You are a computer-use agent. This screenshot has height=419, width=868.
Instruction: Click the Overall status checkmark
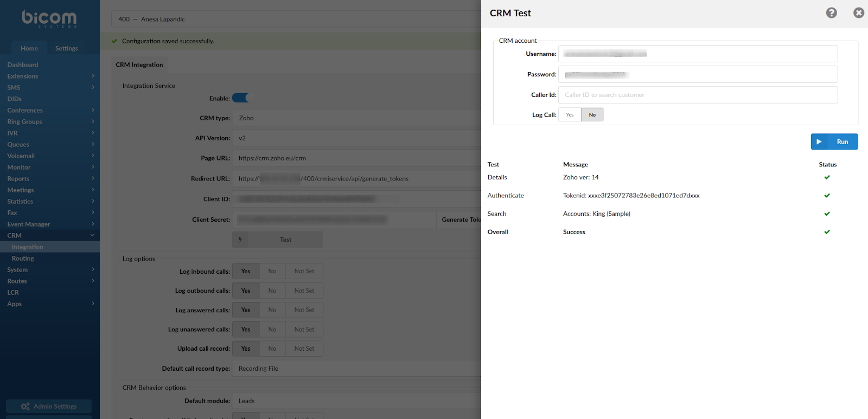827,232
